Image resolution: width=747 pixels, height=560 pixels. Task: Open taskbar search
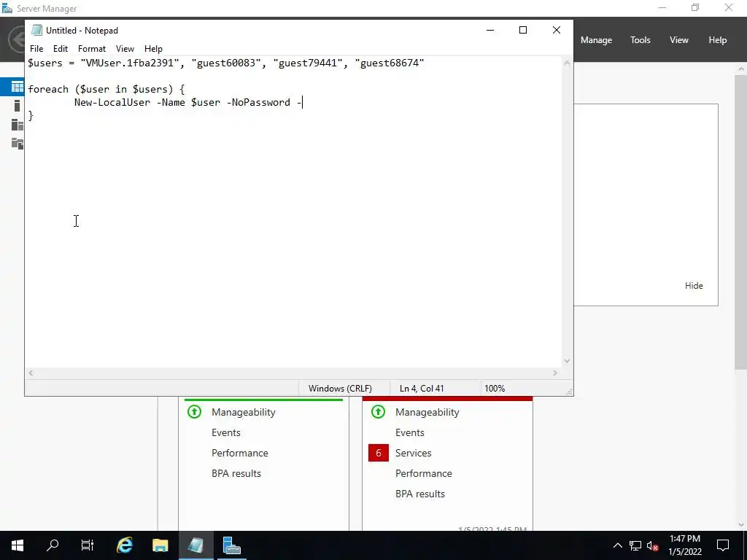click(x=53, y=545)
